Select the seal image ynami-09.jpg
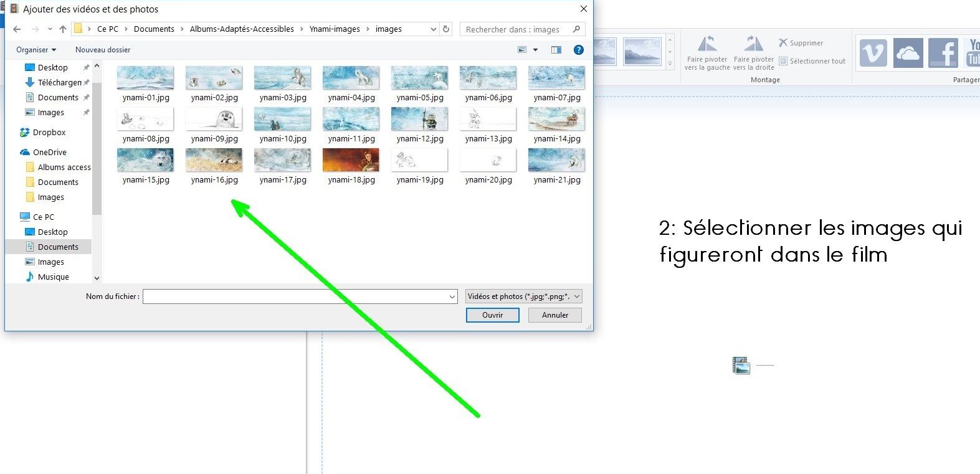Viewport: 980px width, 474px height. (x=214, y=120)
